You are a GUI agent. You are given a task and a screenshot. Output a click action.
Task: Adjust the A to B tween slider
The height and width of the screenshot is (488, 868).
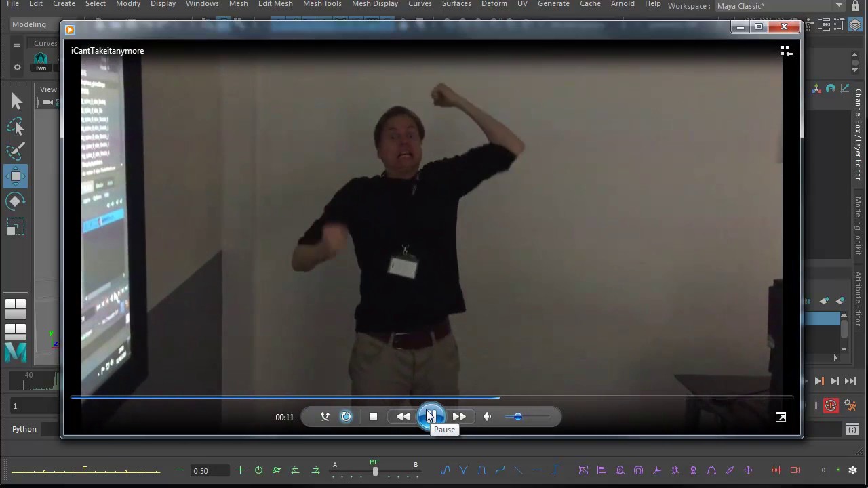(375, 471)
